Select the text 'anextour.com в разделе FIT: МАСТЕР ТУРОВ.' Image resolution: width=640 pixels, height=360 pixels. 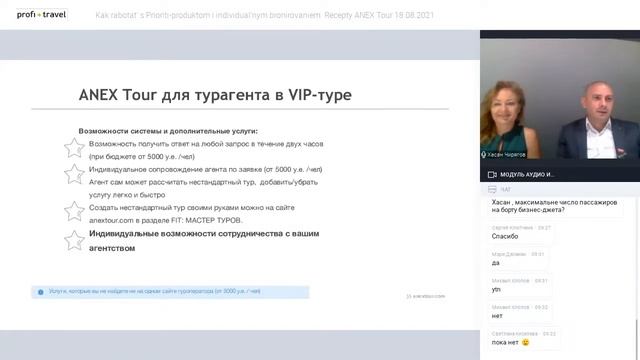coord(166,220)
